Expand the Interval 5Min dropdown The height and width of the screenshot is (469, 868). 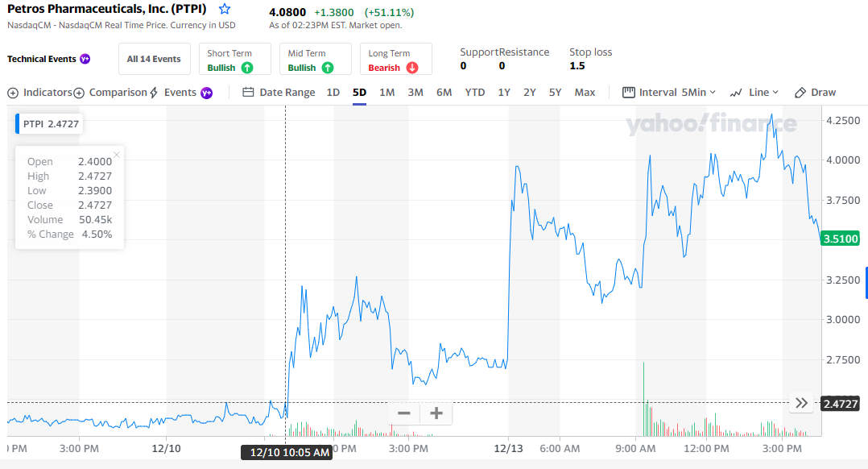[668, 93]
